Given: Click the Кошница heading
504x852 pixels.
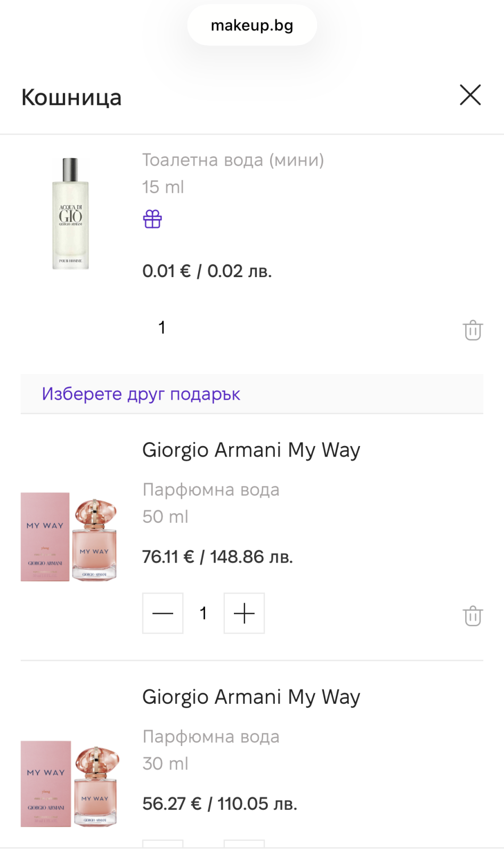Looking at the screenshot, I should point(71,98).
